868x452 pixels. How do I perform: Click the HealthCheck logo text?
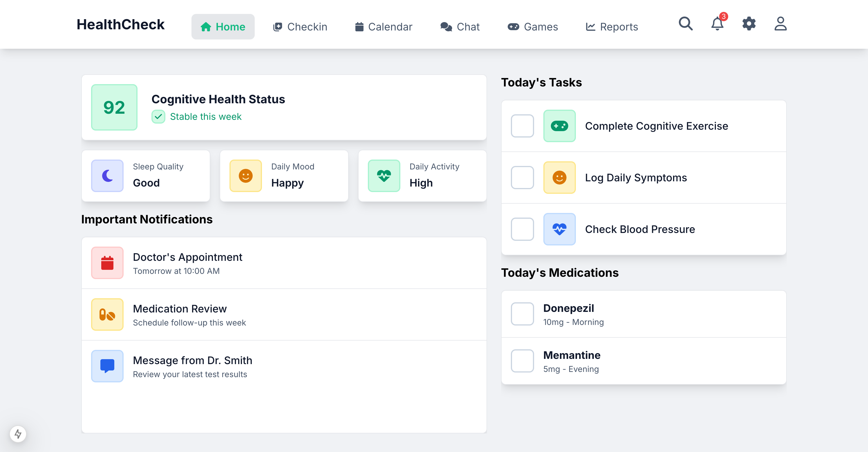click(x=120, y=25)
